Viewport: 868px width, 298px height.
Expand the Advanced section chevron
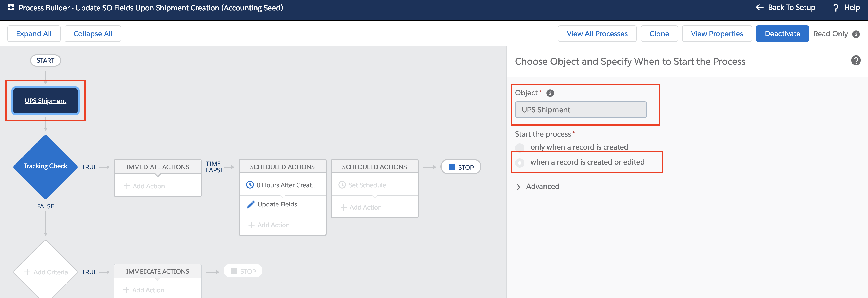(x=519, y=187)
